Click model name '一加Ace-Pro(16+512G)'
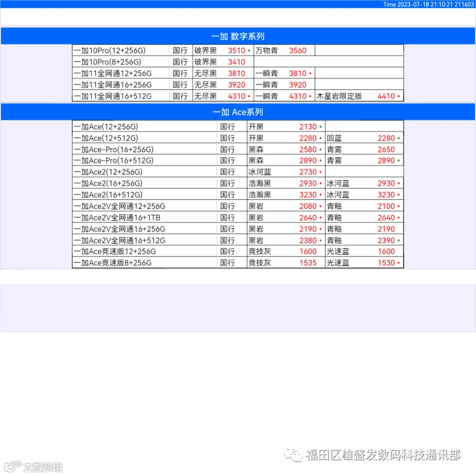 (x=114, y=160)
